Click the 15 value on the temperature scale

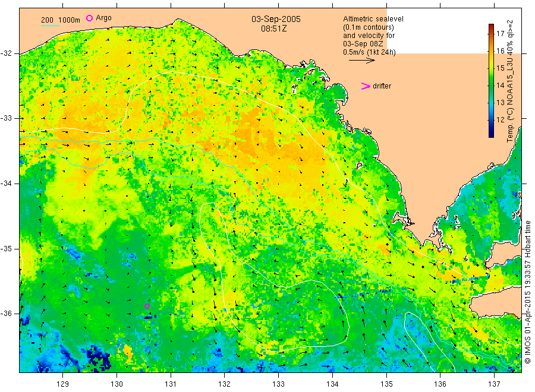(x=500, y=68)
